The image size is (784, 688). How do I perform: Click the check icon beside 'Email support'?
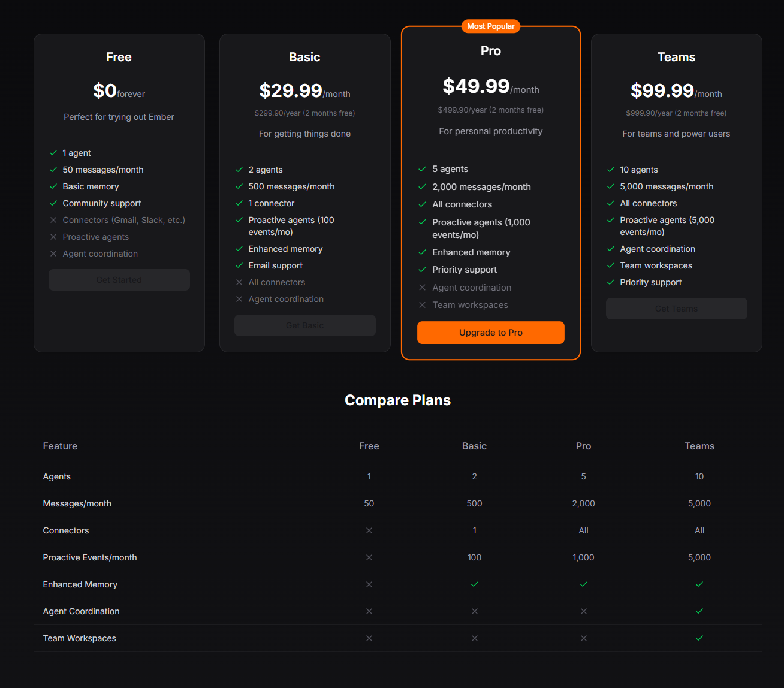coord(239,265)
